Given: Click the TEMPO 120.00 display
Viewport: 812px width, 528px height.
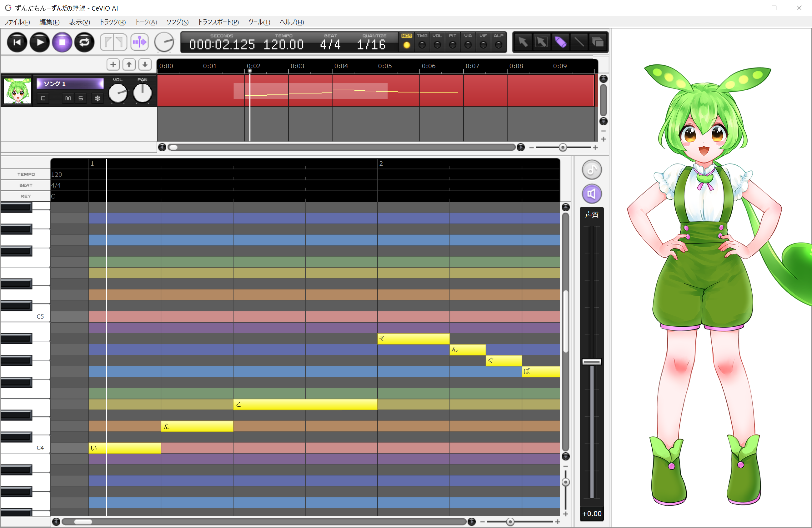Looking at the screenshot, I should pos(283,45).
